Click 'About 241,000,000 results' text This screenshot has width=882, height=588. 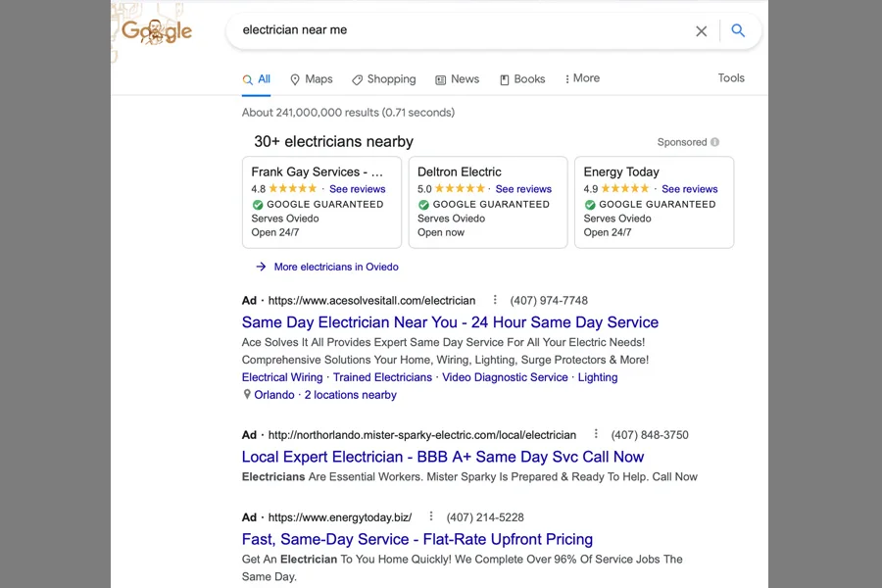(348, 113)
